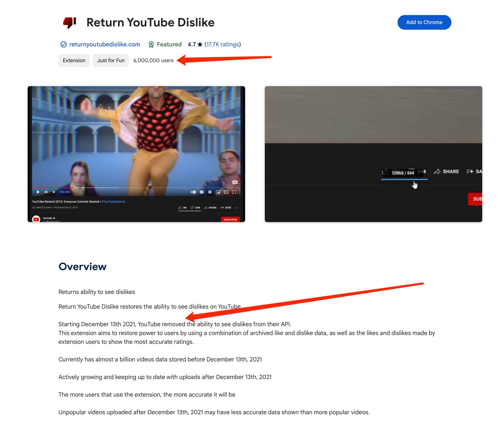Image resolution: width=504 pixels, height=421 pixels.
Task: Click the like thumbs-up icon in the second screenshot
Action: click(385, 172)
